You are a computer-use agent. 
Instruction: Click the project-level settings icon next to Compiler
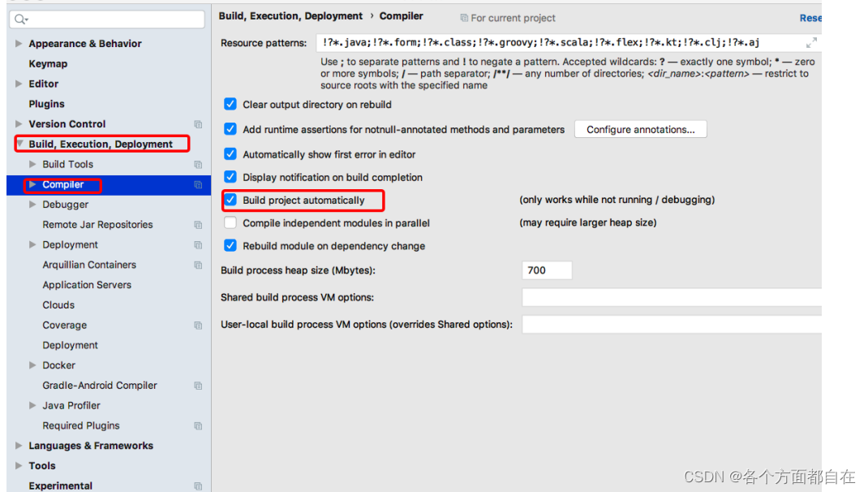pyautogui.click(x=198, y=185)
